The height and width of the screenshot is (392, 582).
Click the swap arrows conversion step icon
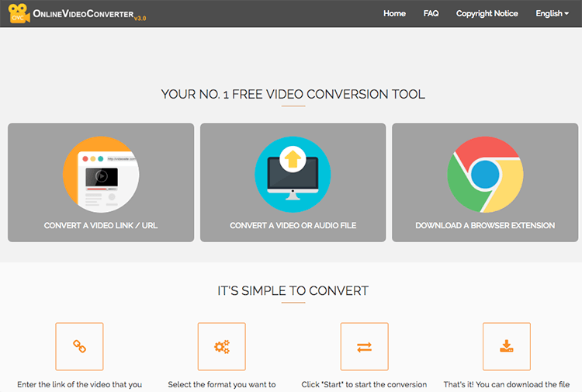click(365, 346)
